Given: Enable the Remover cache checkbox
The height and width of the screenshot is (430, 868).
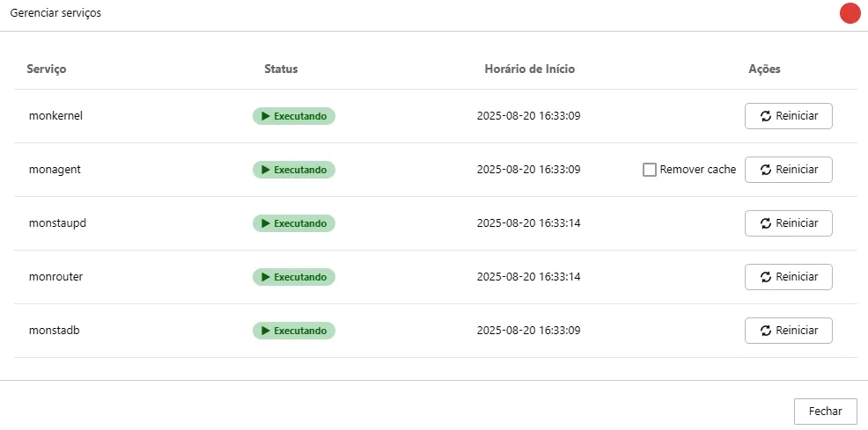Looking at the screenshot, I should pyautogui.click(x=650, y=170).
